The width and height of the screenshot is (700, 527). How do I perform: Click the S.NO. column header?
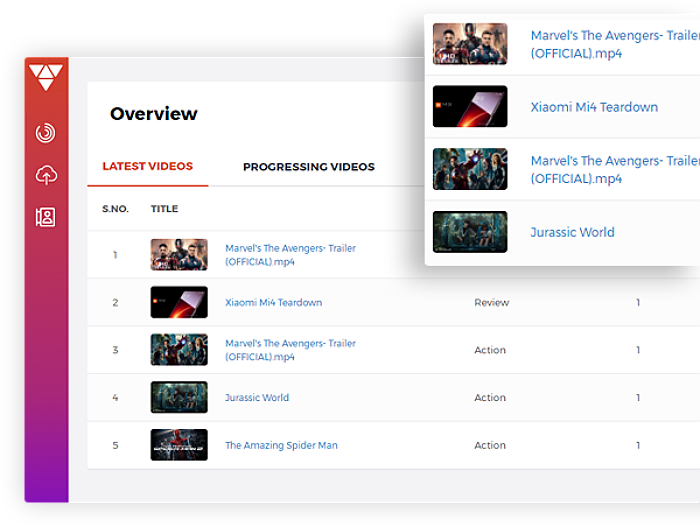(115, 209)
